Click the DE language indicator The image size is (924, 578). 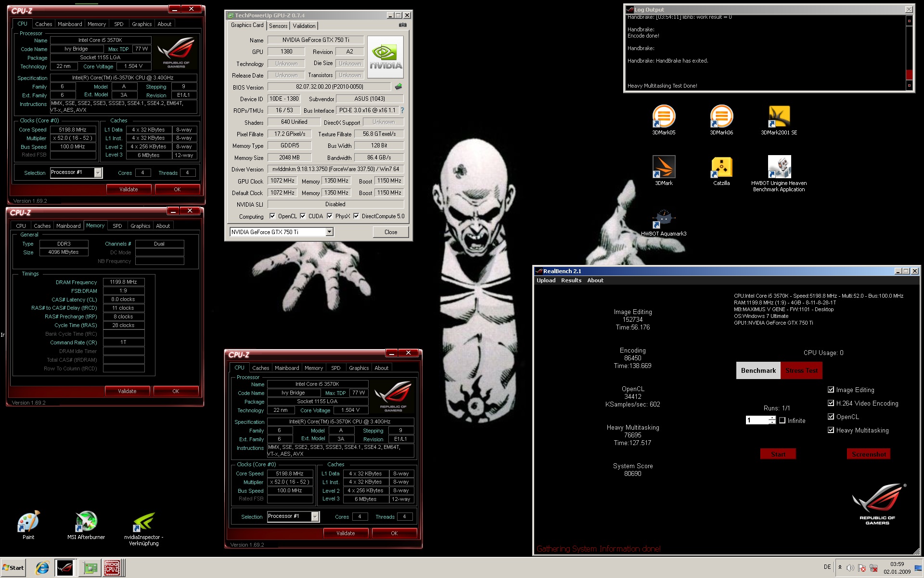[x=827, y=567]
